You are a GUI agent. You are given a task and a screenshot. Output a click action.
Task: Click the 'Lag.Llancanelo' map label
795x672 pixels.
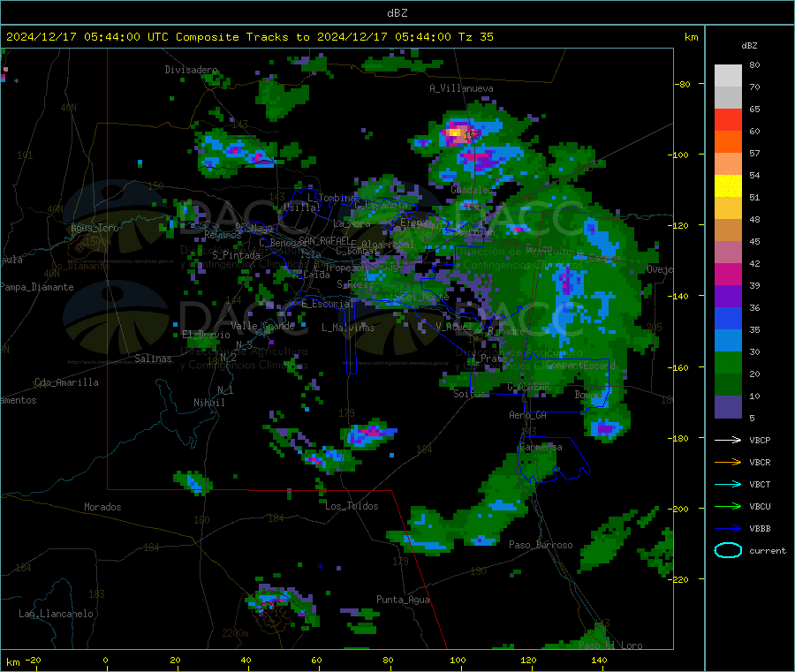point(56,614)
